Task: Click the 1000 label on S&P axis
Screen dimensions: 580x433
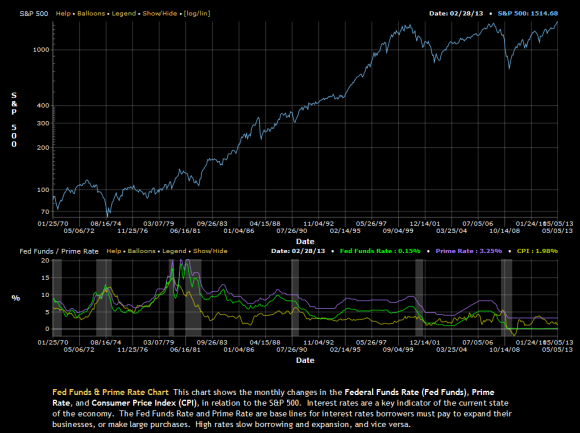Action: click(41, 50)
